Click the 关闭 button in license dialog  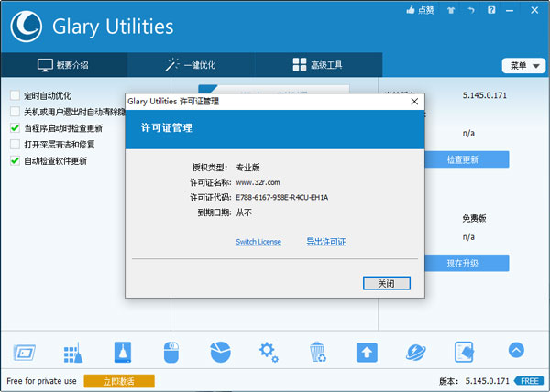click(x=387, y=283)
